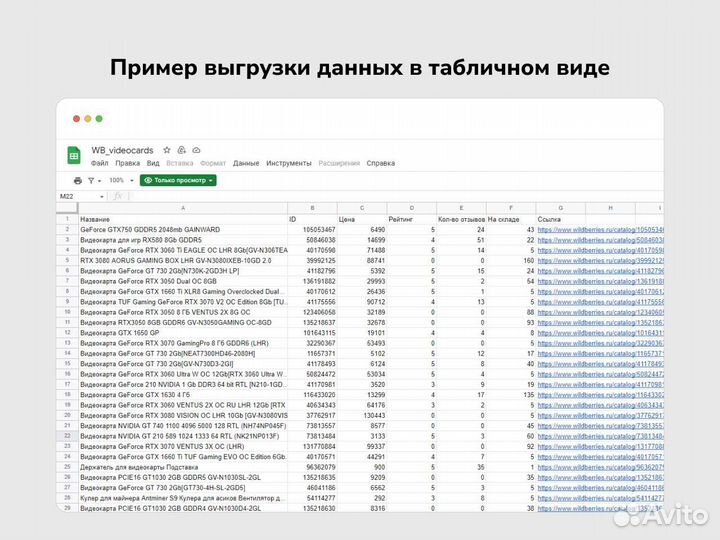This screenshot has height=540, width=720.
Task: Select cell 'Видеокарта GTX 1650 GP'
Action: tap(183, 333)
